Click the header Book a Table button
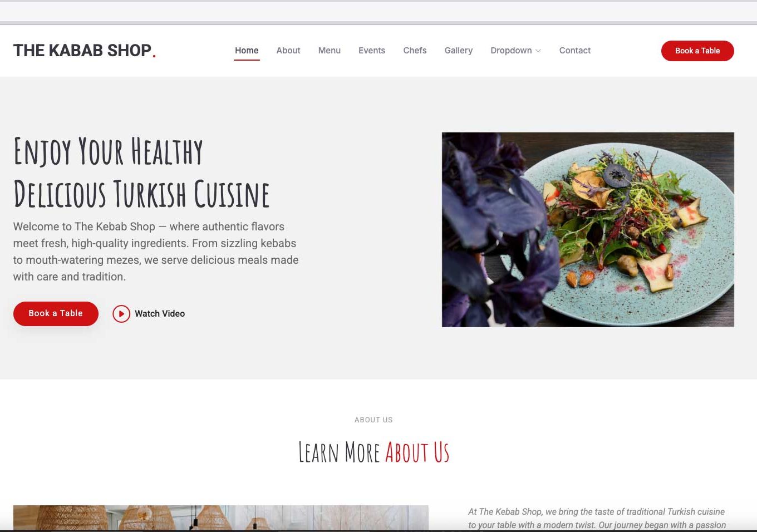The width and height of the screenshot is (757, 532). [x=697, y=51]
